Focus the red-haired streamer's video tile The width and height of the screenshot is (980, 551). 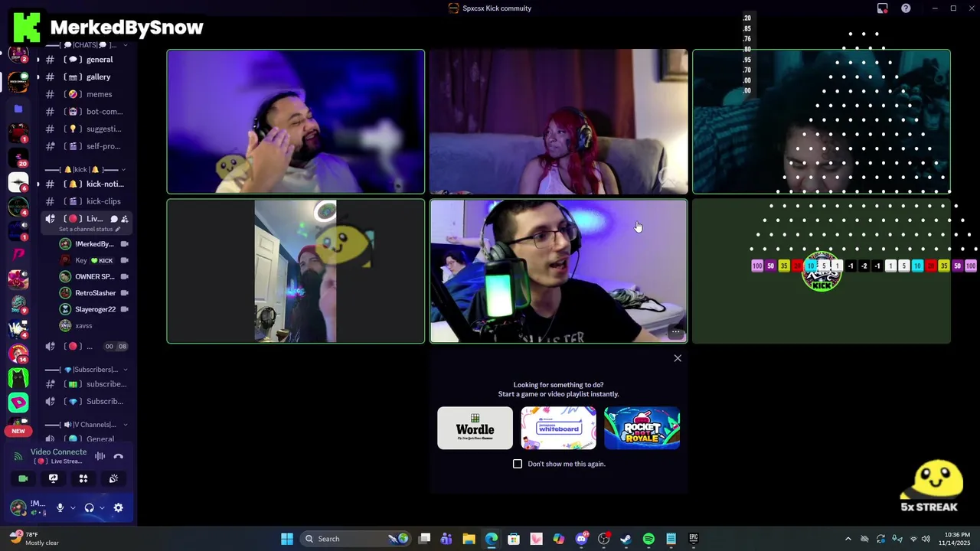(558, 122)
